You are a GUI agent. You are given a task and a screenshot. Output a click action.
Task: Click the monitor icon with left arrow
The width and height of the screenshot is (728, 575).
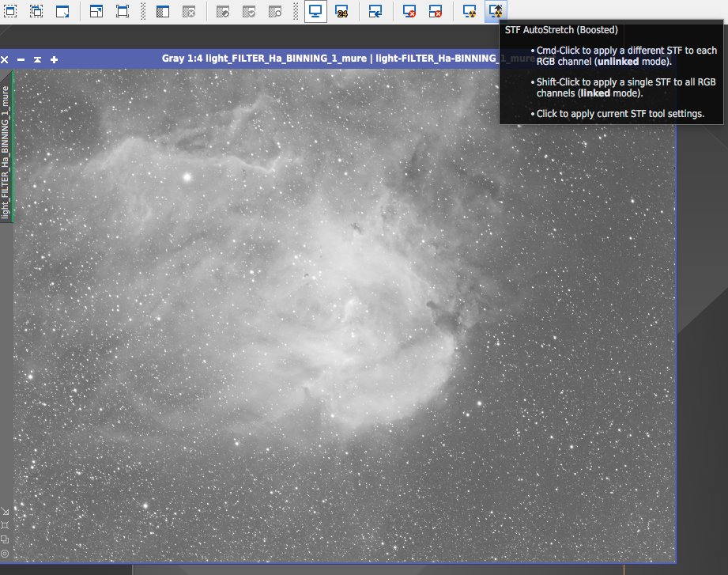[x=375, y=11]
